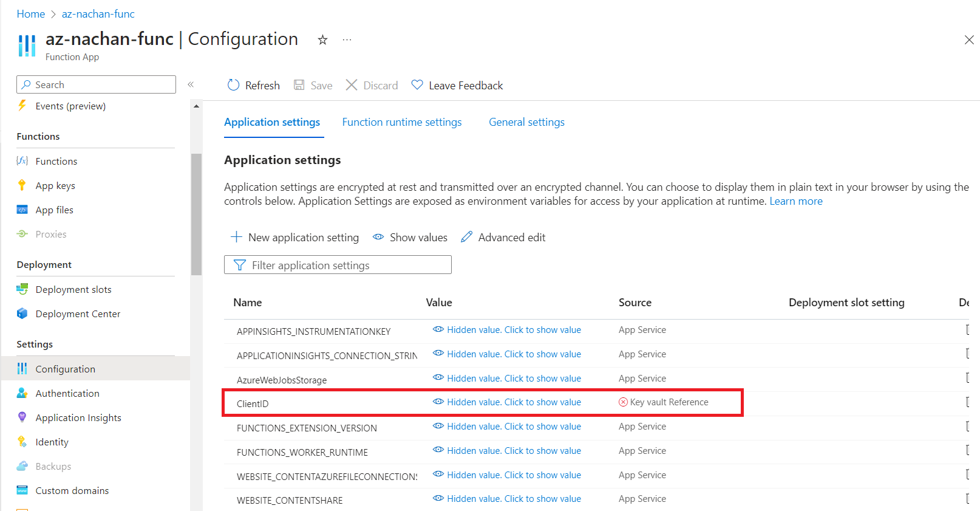Click the Leave Feedback heart icon
980x511 pixels.
pos(417,85)
